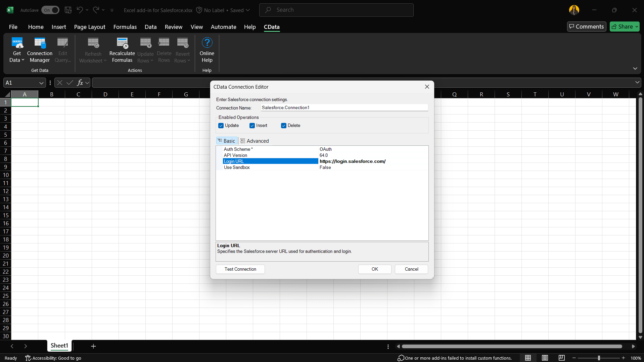Uncheck the Insert operation checkbox
644x362 pixels.
click(x=252, y=126)
